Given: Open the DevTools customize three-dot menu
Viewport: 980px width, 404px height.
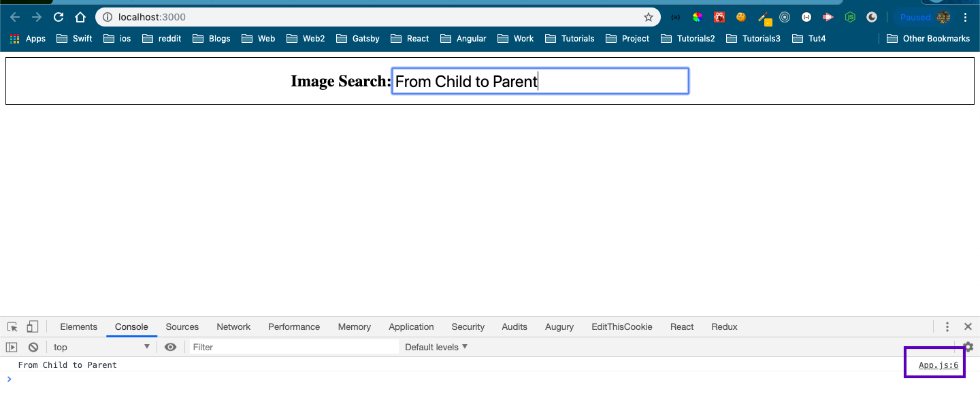Looking at the screenshot, I should pyautogui.click(x=947, y=327).
